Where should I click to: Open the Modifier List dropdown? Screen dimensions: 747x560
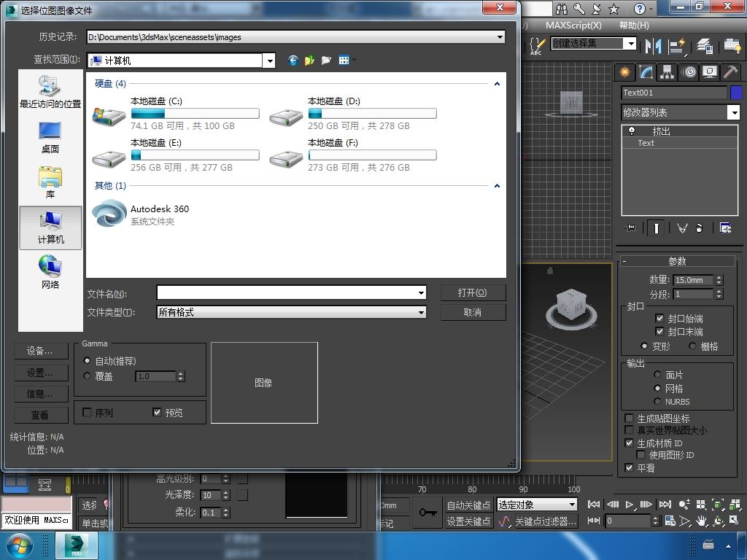(734, 112)
